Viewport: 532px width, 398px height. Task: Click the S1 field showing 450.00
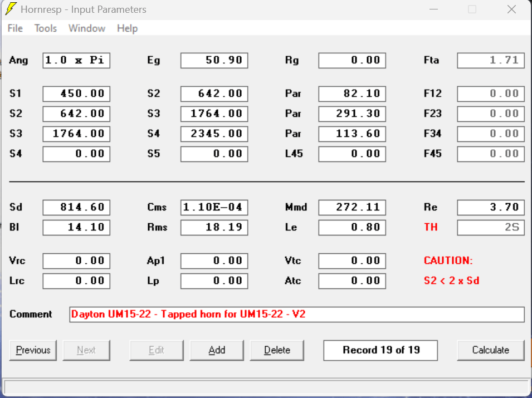76,94
